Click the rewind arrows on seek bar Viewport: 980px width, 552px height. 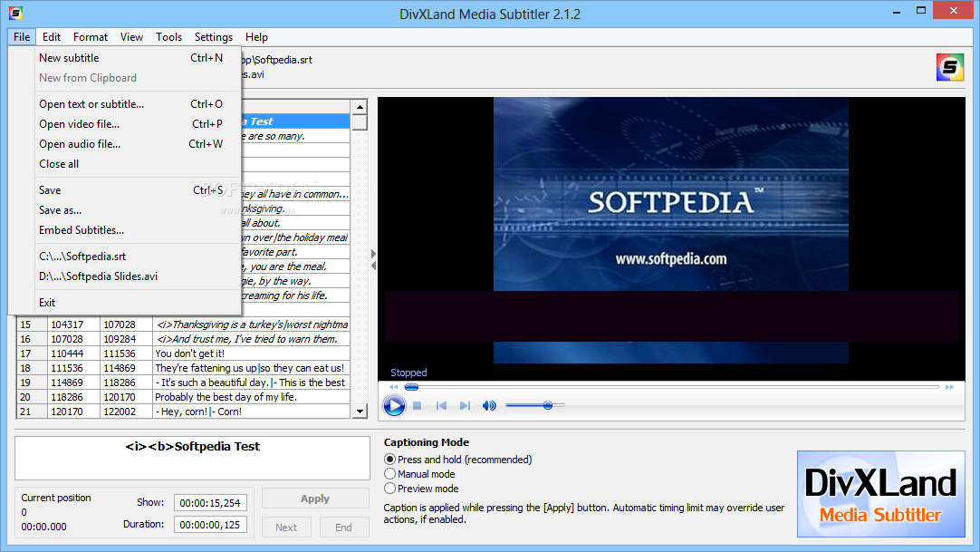[393, 387]
